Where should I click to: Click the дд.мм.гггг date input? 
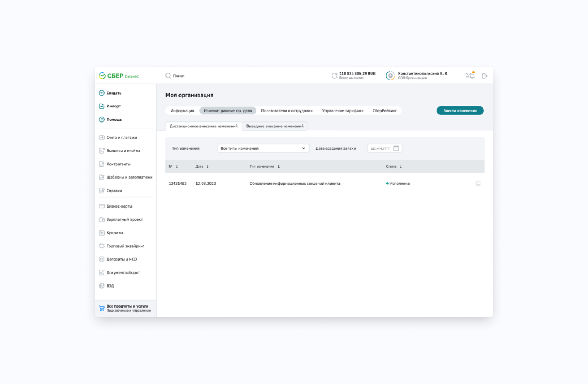[384, 148]
